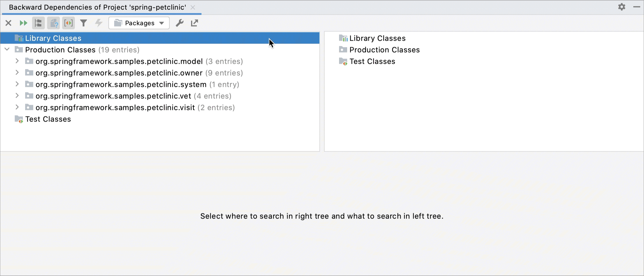The height and width of the screenshot is (276, 644).
Task: Open the tool window settings gear
Action: (621, 7)
